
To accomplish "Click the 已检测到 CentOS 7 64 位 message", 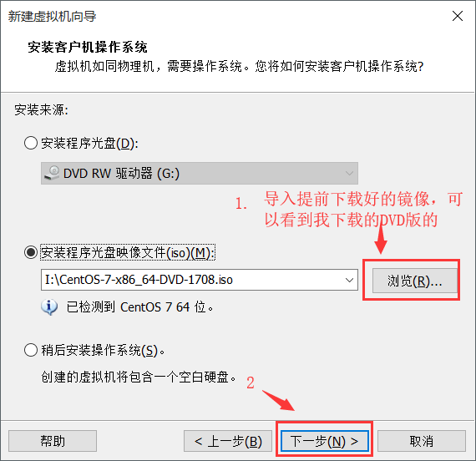I will [x=139, y=307].
